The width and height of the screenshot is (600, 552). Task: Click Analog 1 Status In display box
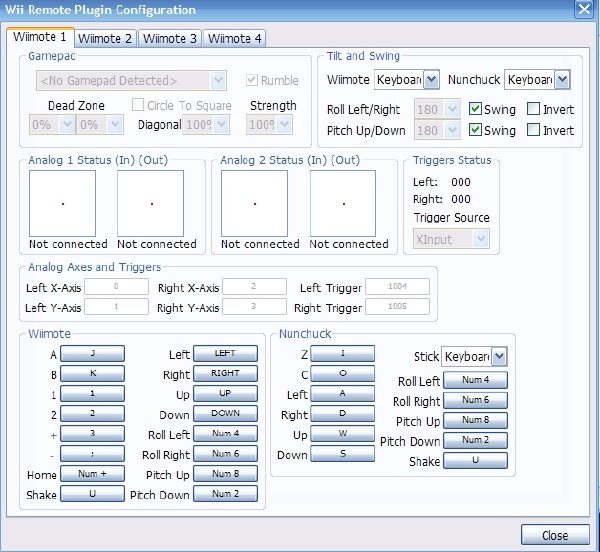(62, 204)
